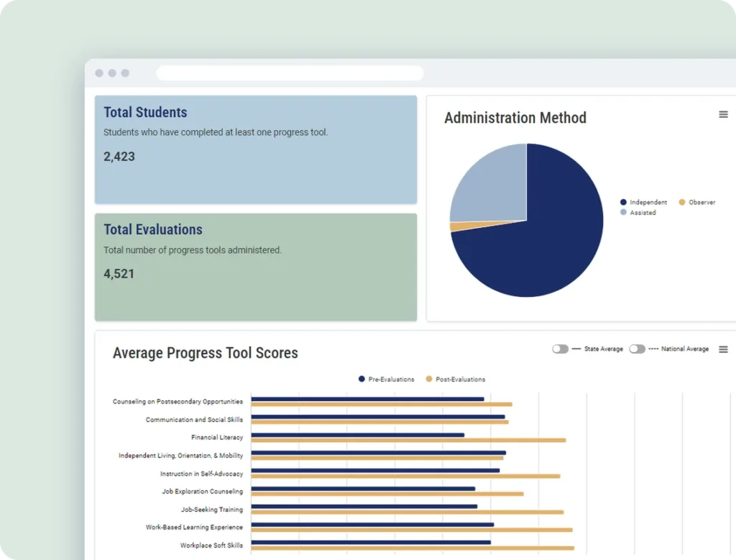Click the Counseling on Postsecondary Opportunities navy bar
The width and height of the screenshot is (736, 560).
(367, 399)
